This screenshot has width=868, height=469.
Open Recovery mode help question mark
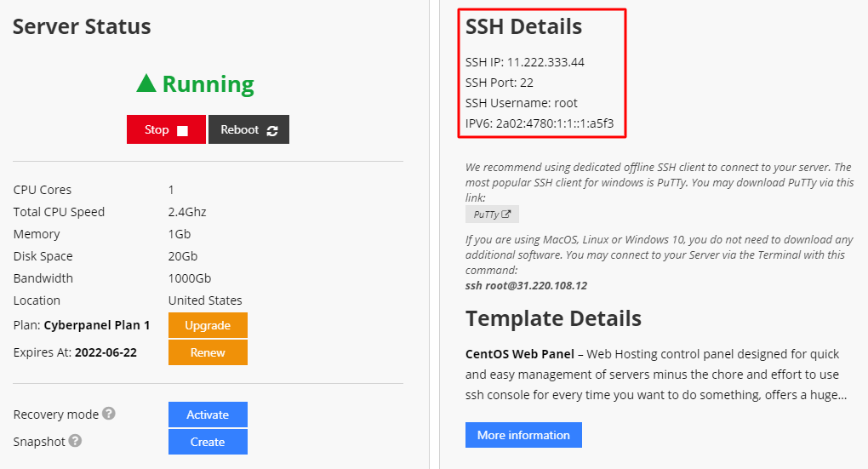coord(109,414)
